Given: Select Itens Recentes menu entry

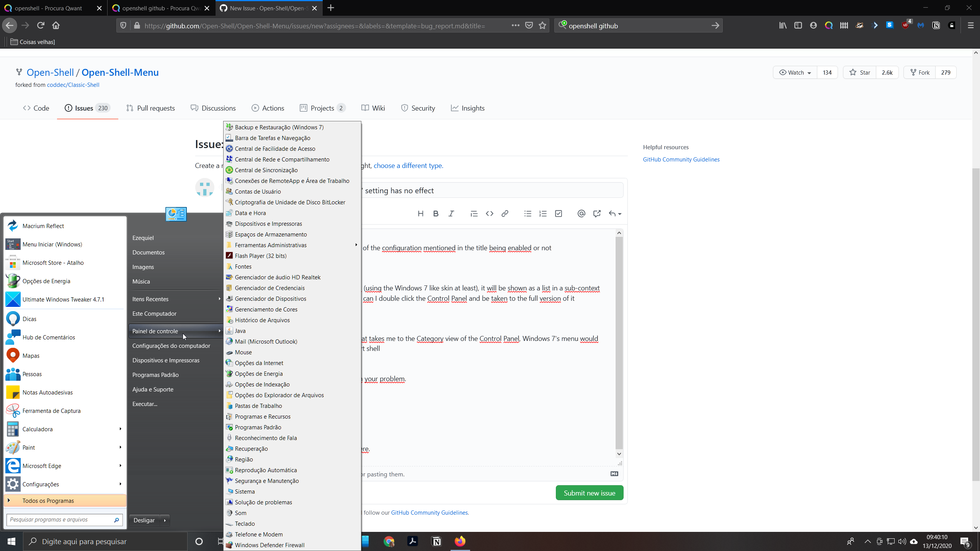Looking at the screenshot, I should (150, 299).
